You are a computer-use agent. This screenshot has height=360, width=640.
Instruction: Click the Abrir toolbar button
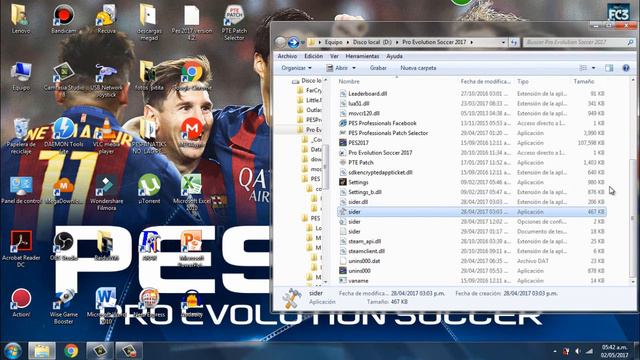(x=337, y=68)
